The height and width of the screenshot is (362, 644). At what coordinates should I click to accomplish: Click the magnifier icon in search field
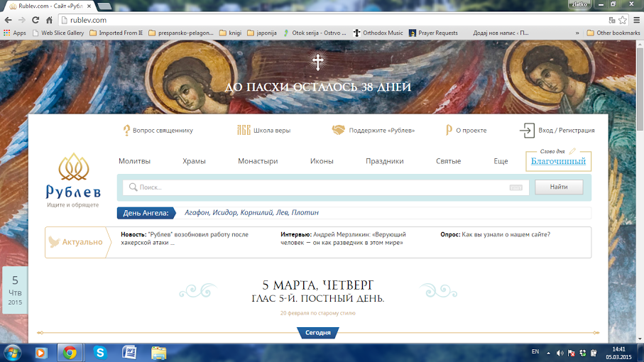pyautogui.click(x=133, y=187)
